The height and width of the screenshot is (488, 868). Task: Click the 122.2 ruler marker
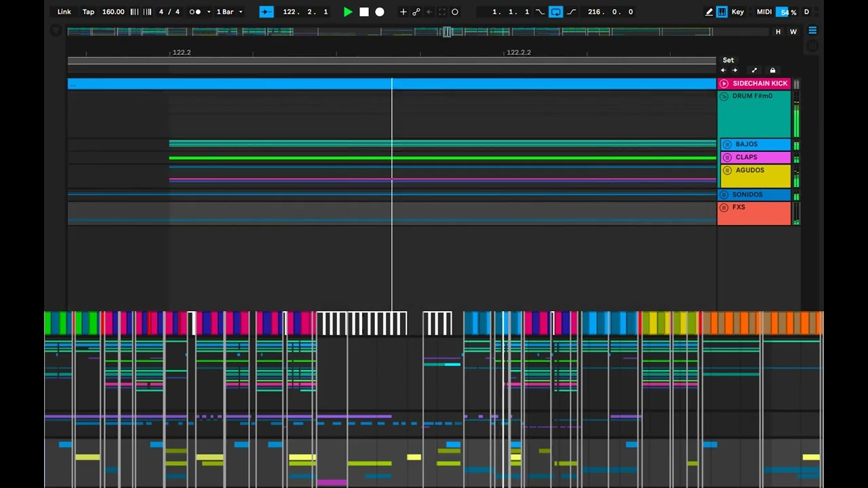(182, 52)
